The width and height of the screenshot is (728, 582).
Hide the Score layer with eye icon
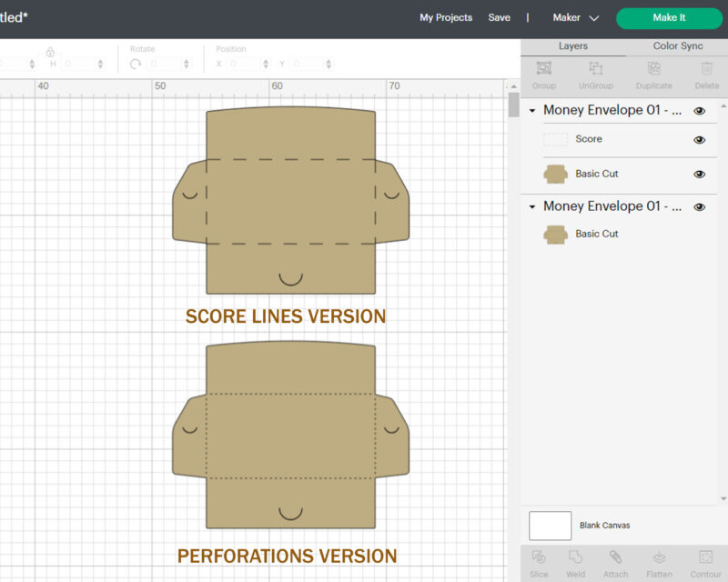[x=699, y=140]
